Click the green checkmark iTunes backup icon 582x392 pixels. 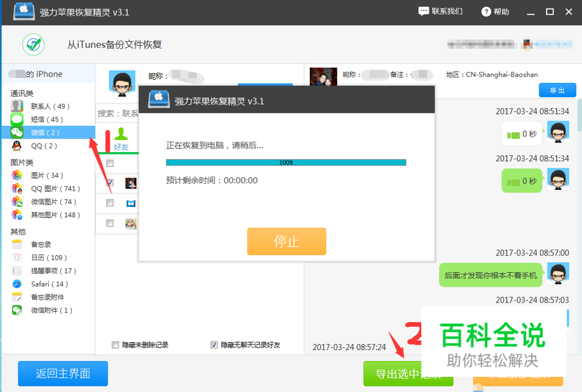[x=33, y=44]
